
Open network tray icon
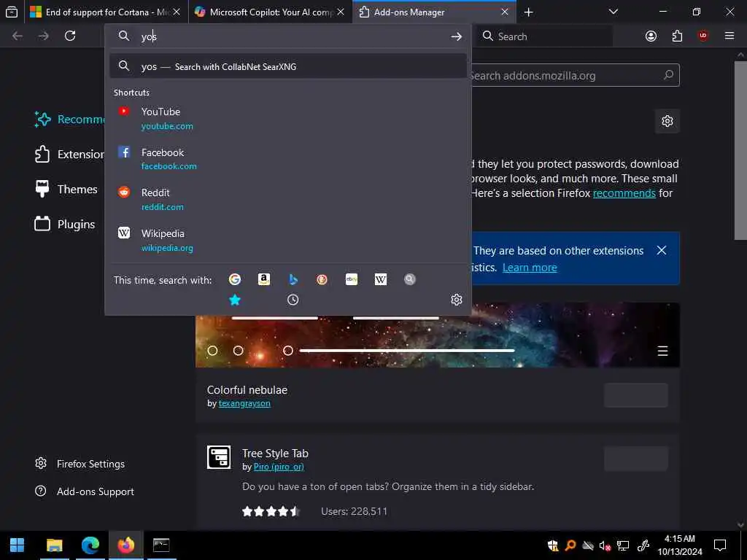pos(623,545)
